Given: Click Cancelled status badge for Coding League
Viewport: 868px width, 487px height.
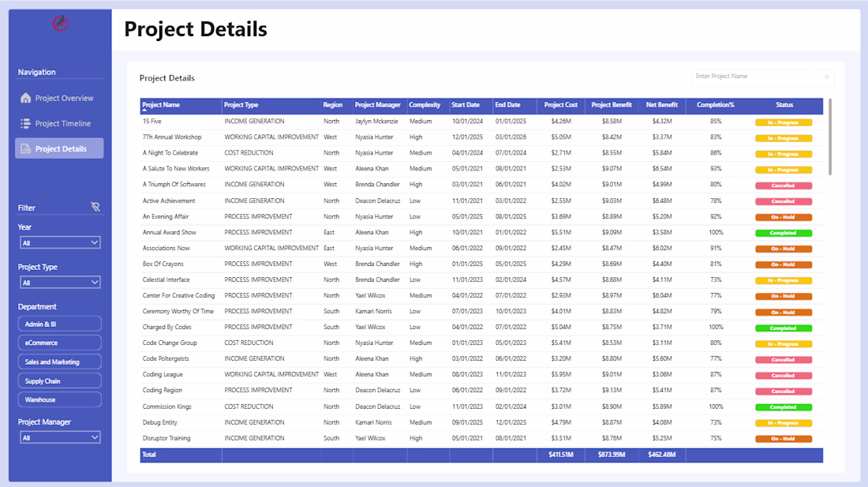Looking at the screenshot, I should [x=784, y=375].
